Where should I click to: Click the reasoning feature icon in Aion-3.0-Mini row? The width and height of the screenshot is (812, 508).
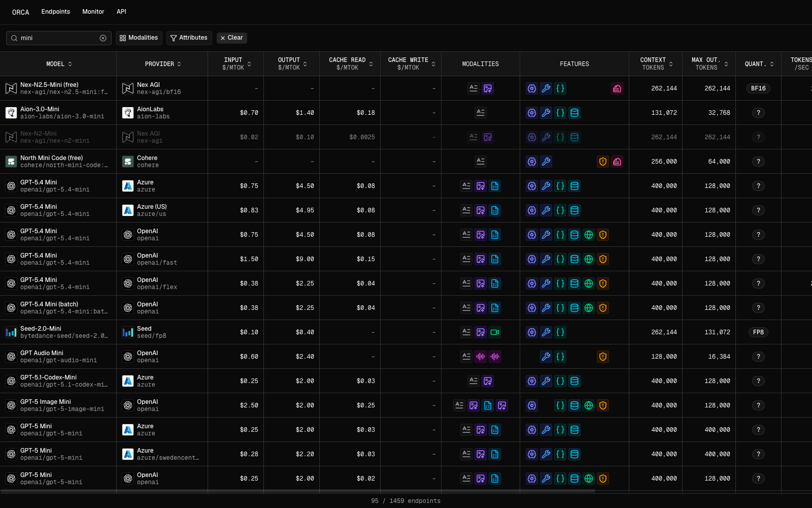(532, 113)
